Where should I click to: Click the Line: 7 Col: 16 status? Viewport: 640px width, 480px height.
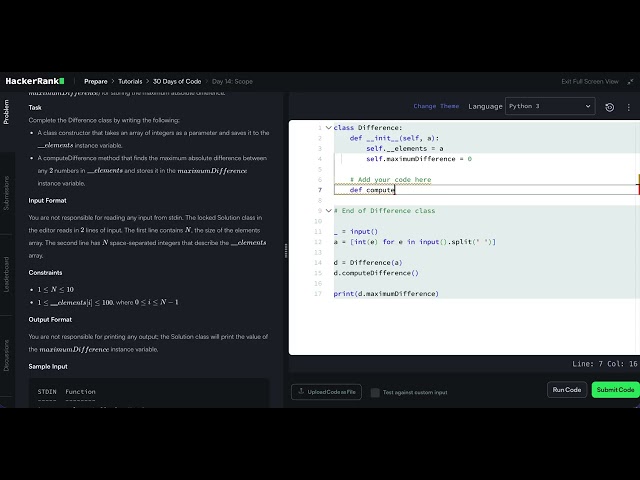(604, 364)
